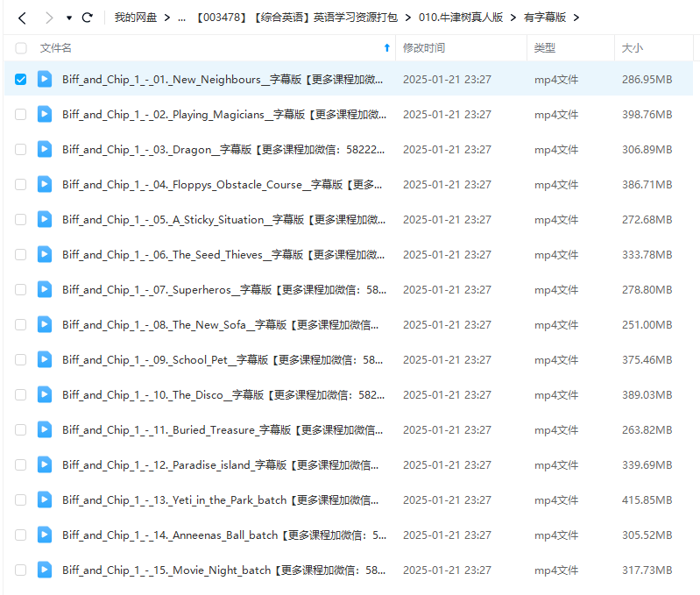
Task: Sort by the 文件名 column header
Action: coord(56,48)
